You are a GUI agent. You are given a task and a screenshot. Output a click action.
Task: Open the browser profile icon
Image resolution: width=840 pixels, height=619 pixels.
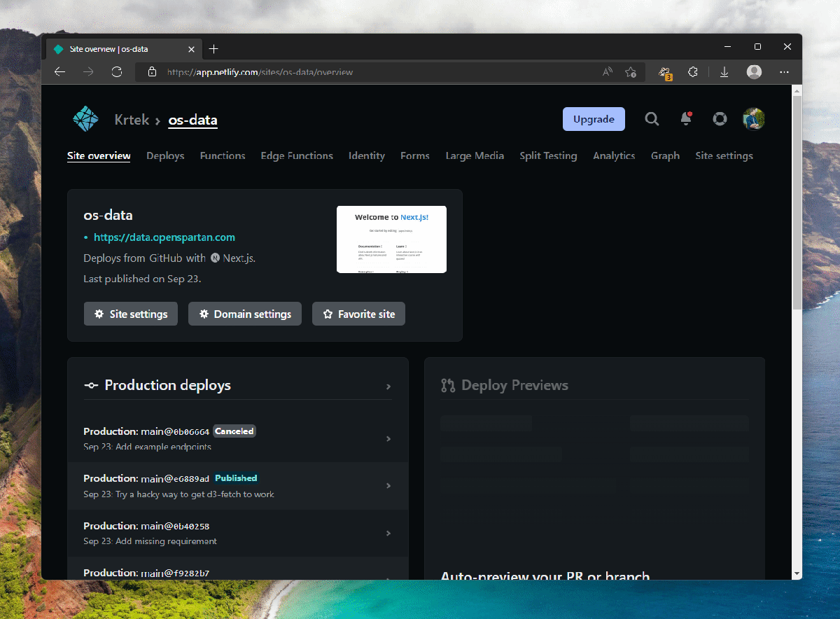coord(754,72)
